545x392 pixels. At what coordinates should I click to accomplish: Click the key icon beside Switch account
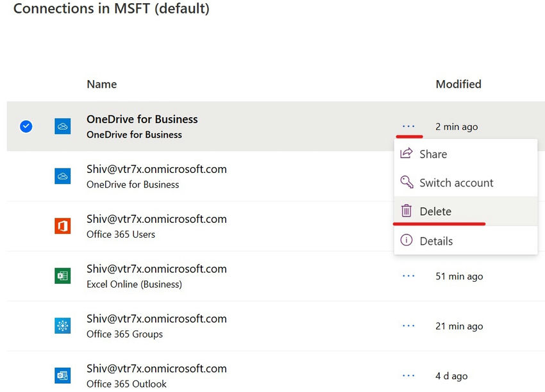407,183
